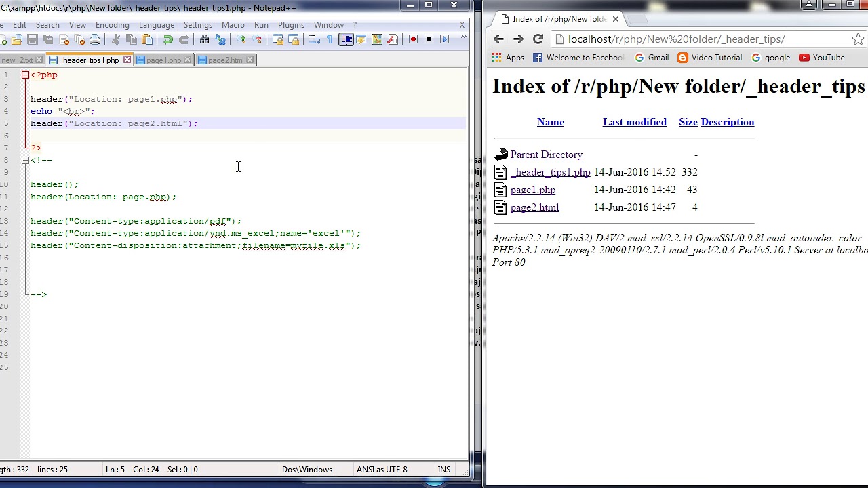Click INS mode in status bar

tap(444, 470)
